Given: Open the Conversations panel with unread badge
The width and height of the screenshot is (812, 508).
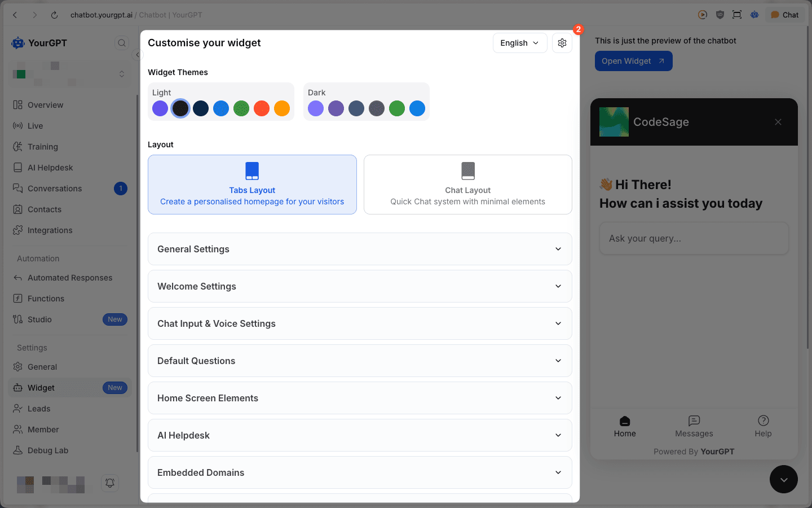Looking at the screenshot, I should click(x=55, y=188).
